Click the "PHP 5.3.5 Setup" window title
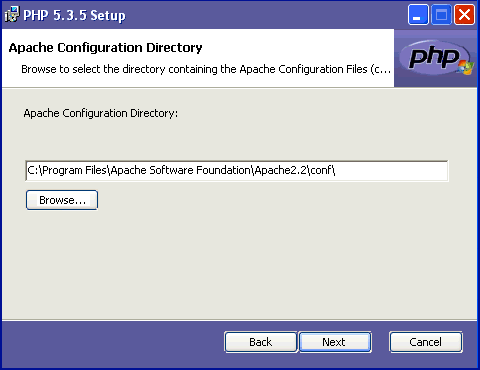This screenshot has width=480, height=370. click(x=74, y=15)
